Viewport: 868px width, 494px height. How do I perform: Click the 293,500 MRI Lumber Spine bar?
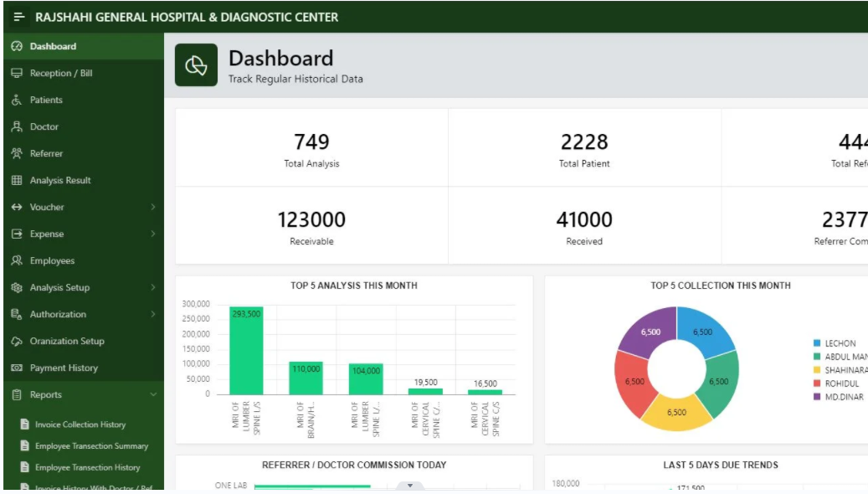pyautogui.click(x=246, y=350)
